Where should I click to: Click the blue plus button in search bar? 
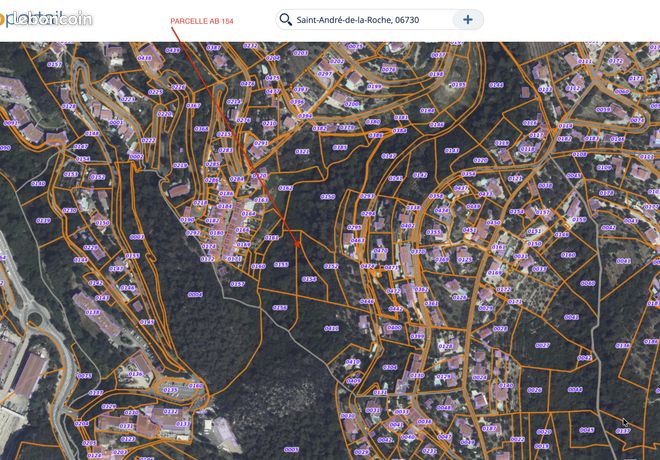[468, 19]
